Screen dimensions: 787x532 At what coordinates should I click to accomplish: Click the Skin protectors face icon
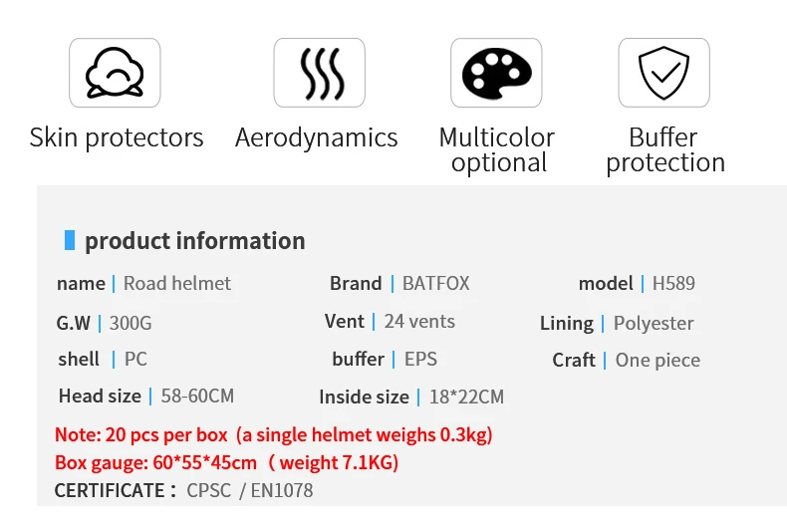coord(115,73)
